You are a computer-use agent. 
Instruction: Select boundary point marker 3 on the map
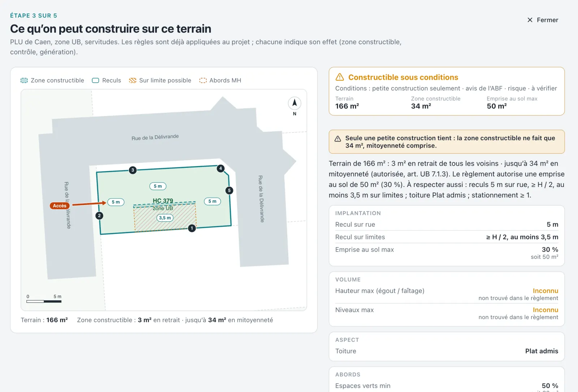tap(133, 170)
